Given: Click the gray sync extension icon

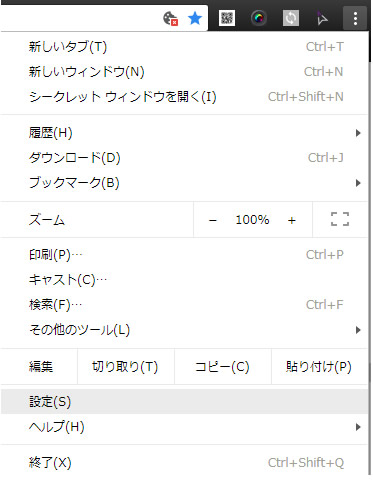Looking at the screenshot, I should click(x=291, y=18).
